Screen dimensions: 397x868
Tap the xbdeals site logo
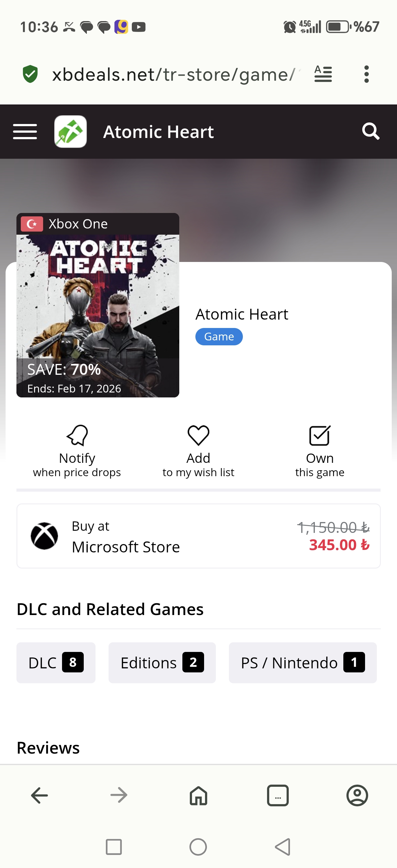click(70, 131)
